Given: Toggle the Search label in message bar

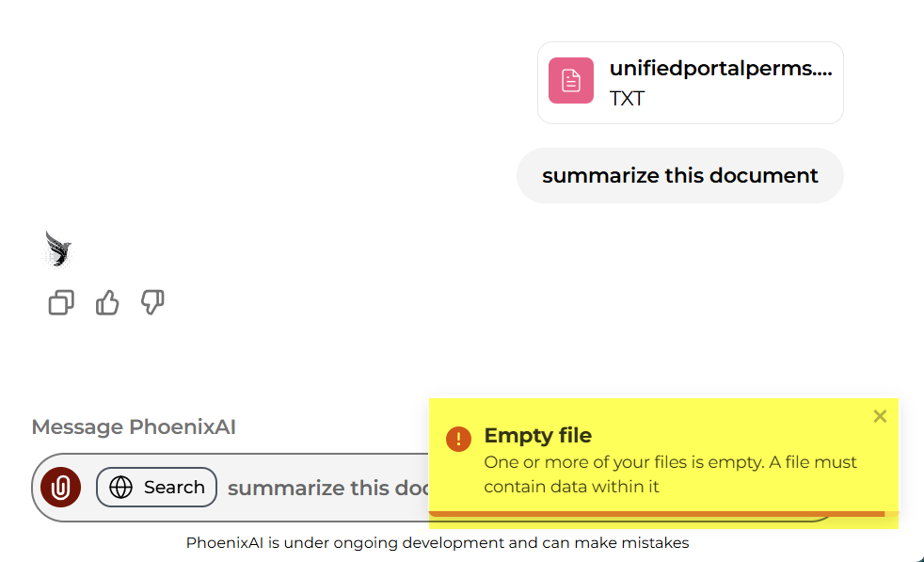Looking at the screenshot, I should coord(174,488).
